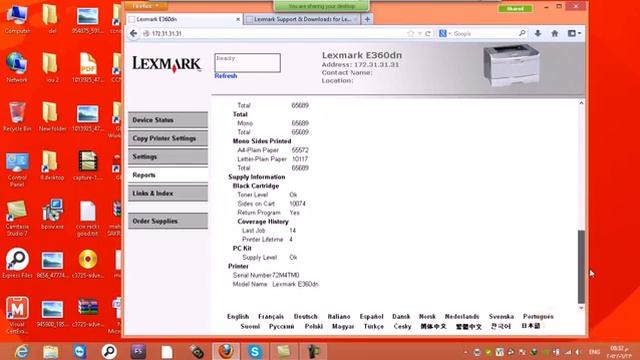This screenshot has height=360, width=640.
Task: Open the Firefox application menu button
Action: pos(145,6)
